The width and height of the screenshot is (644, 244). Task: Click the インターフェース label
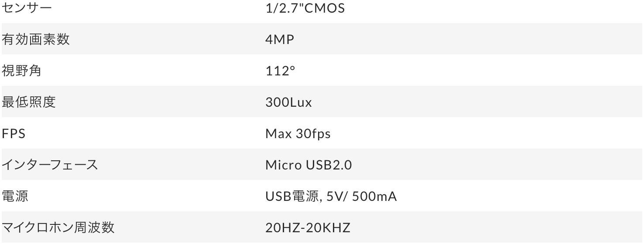click(x=49, y=165)
